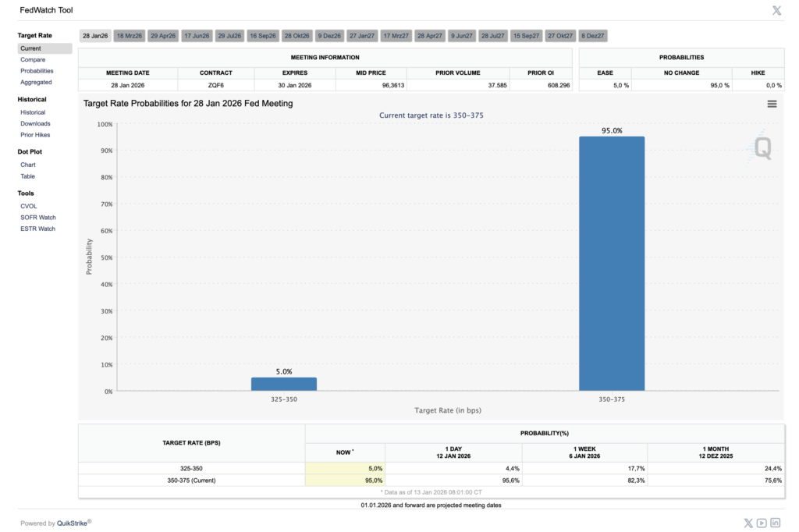The height and width of the screenshot is (532, 799).
Task: Select the 29 Jul26 meeting tab
Action: 229,36
